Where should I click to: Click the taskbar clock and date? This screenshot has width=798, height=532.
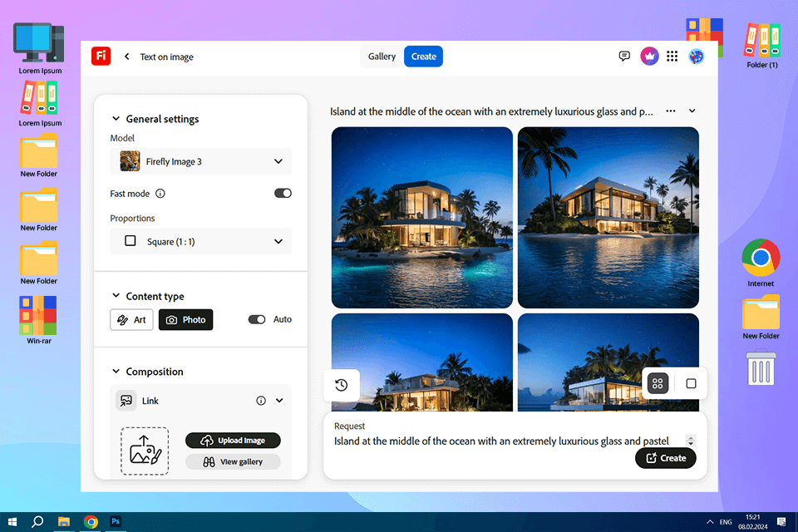pyautogui.click(x=753, y=522)
